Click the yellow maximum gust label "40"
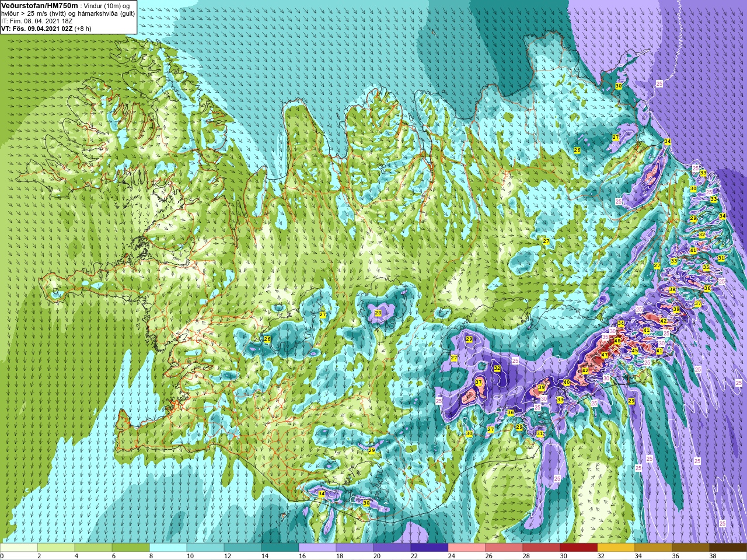Viewport: 747px width, 560px height. pyautogui.click(x=566, y=383)
